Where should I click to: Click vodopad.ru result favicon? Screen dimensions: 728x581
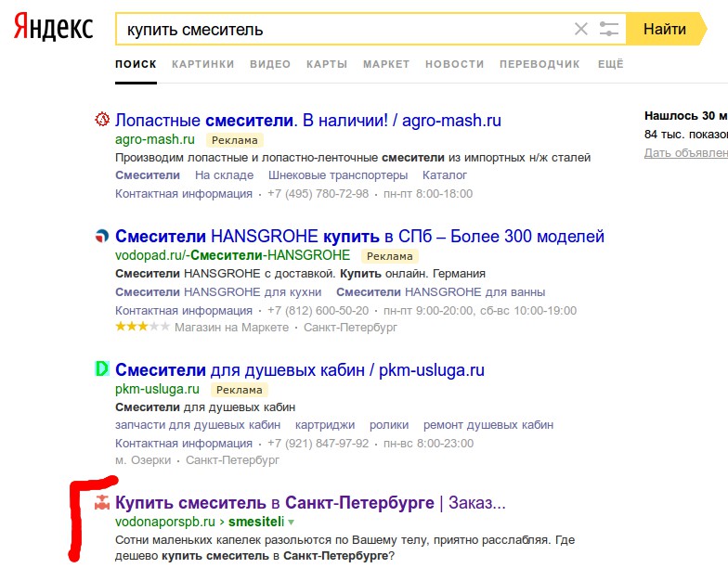pyautogui.click(x=103, y=237)
